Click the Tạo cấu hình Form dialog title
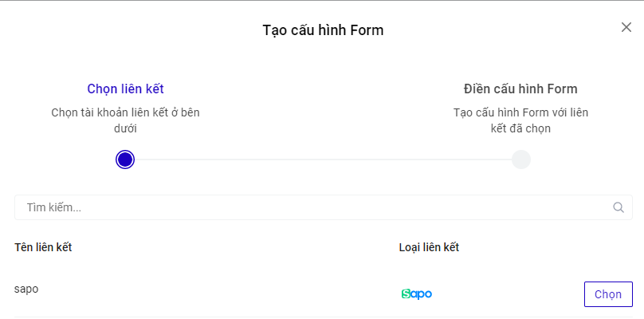The image size is (644, 319). coord(323,30)
